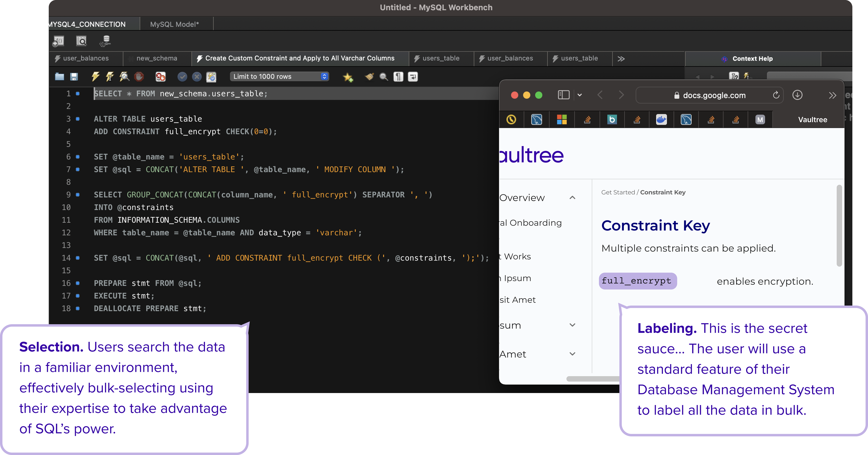Click the docs page vertical scrollbar
This screenshot has width=868, height=455.
839,226
